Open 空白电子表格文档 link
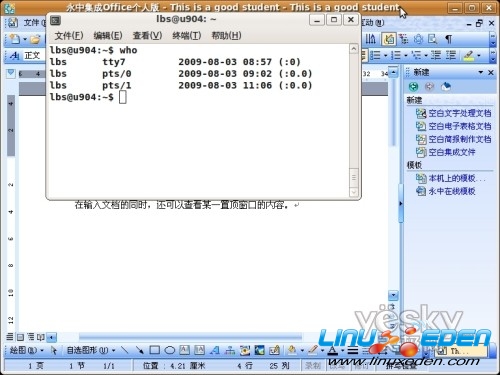The width and height of the screenshot is (500, 375). (460, 126)
